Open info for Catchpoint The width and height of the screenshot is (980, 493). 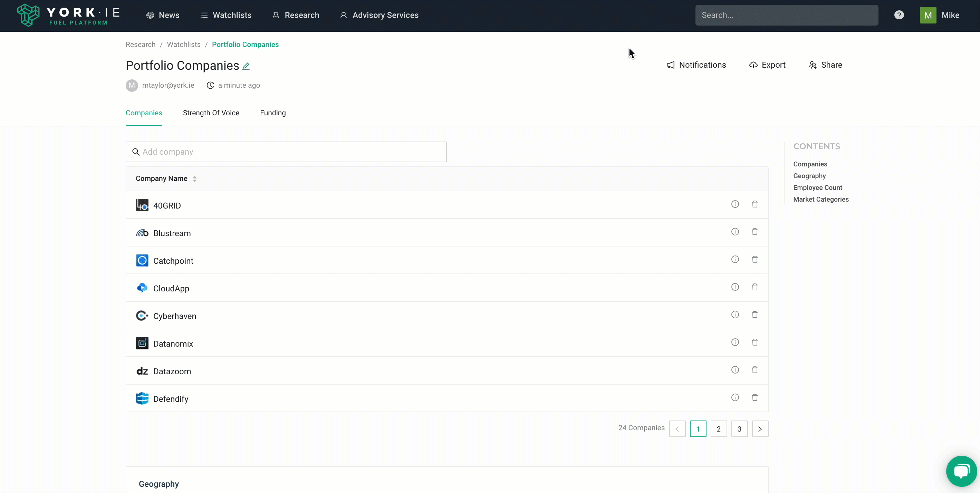click(x=735, y=259)
